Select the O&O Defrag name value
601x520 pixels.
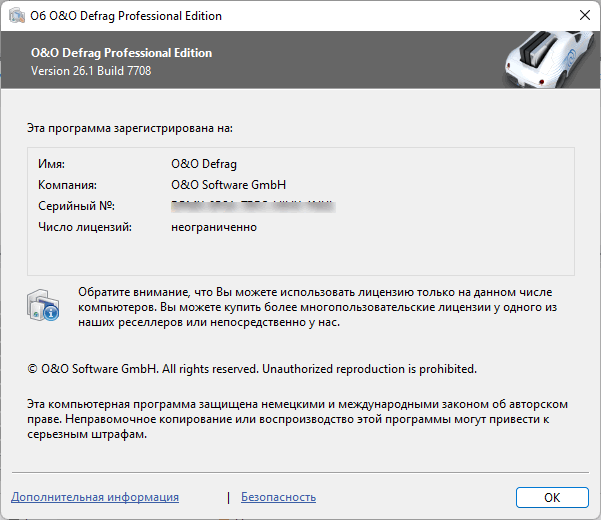click(204, 164)
